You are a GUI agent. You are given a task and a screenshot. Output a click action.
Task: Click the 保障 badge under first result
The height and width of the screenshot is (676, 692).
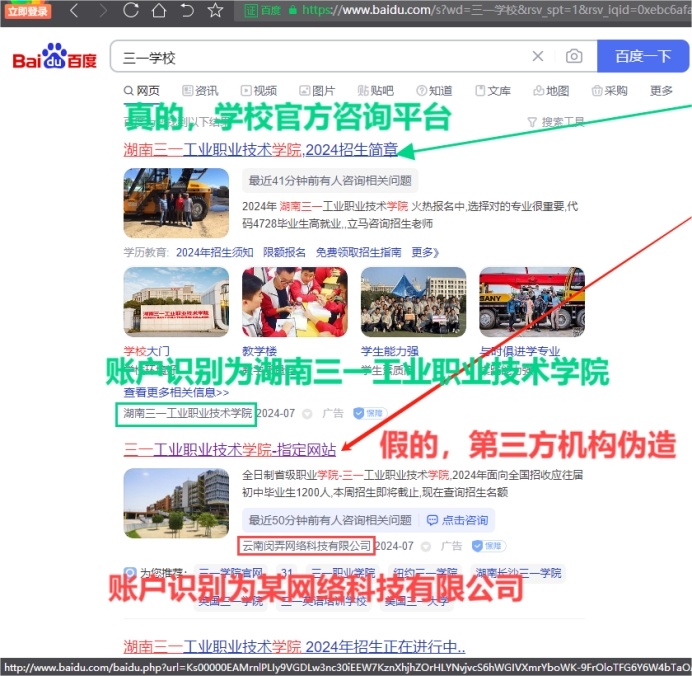click(370, 413)
